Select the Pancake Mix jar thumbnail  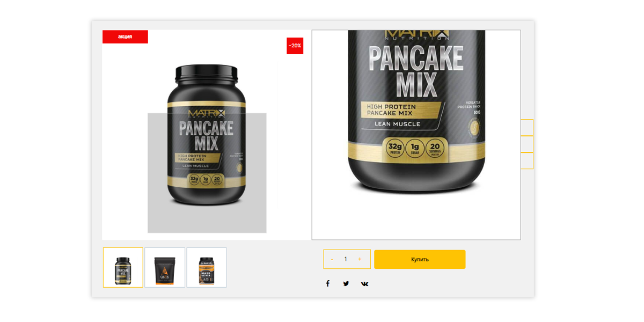coord(123,267)
